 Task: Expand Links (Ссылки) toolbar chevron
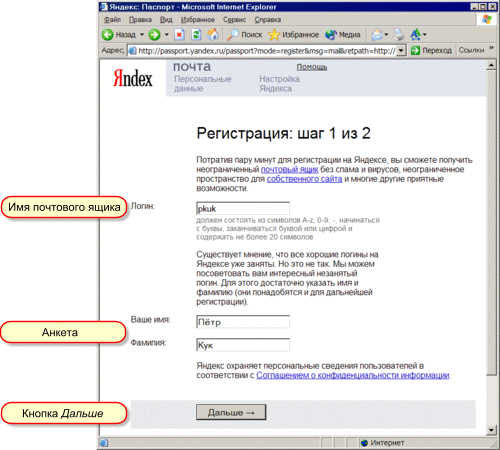click(491, 48)
